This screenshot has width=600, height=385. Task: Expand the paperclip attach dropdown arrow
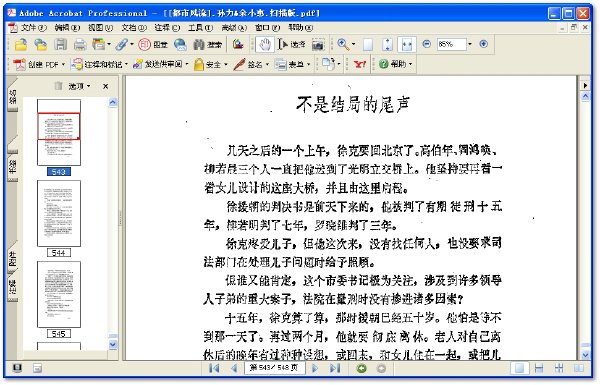tap(132, 44)
